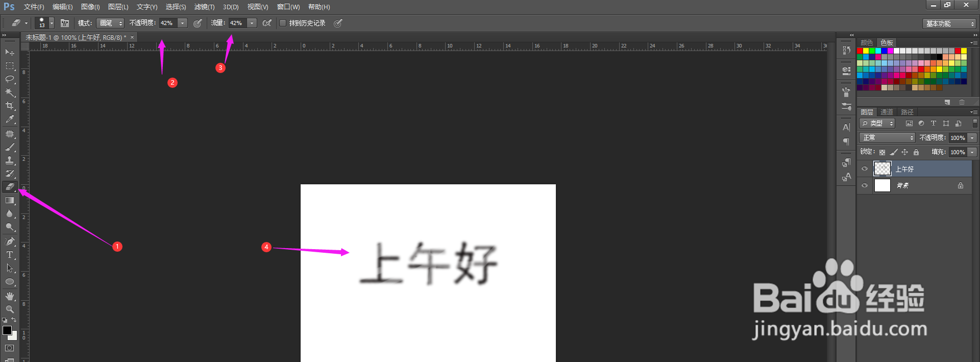Select the 上午好 layer thumbnail
The width and height of the screenshot is (980, 362).
pos(883,169)
